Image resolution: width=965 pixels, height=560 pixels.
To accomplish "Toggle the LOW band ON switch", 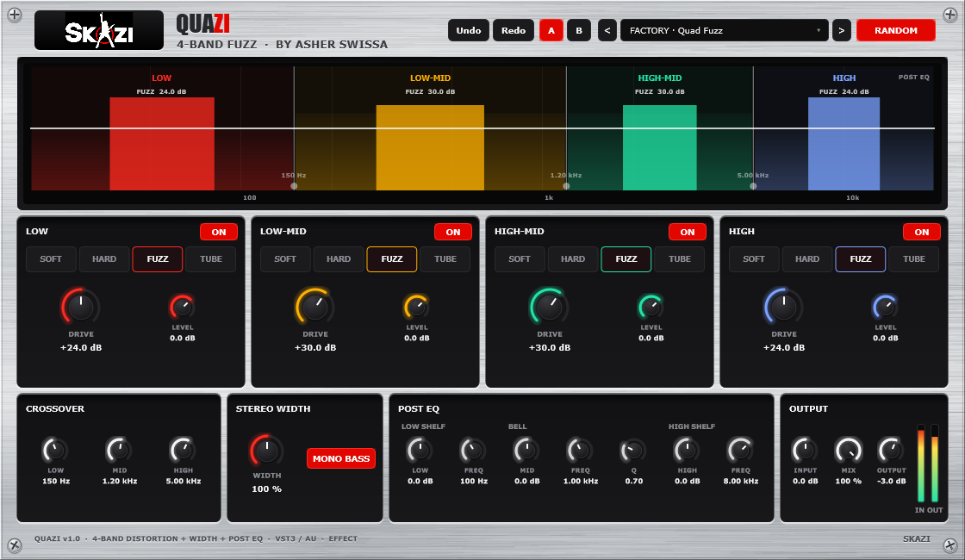I will [219, 232].
